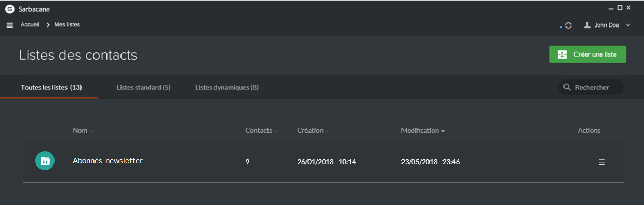This screenshot has height=206, width=644.
Task: Switch to Toutes les listes tab
Action: [x=51, y=87]
